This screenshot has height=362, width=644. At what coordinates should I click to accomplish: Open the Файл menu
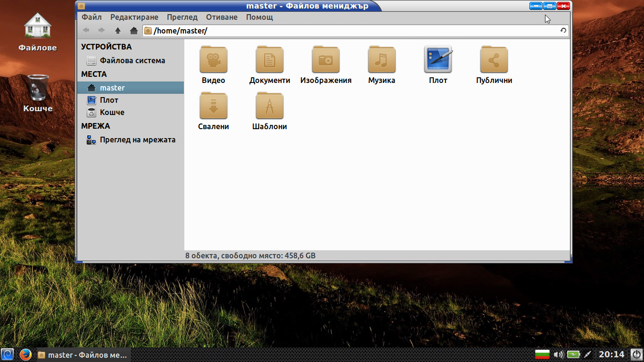pyautogui.click(x=91, y=17)
